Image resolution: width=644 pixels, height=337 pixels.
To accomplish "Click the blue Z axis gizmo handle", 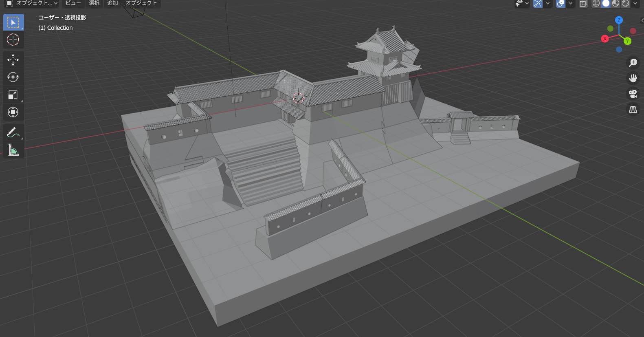I will [619, 20].
